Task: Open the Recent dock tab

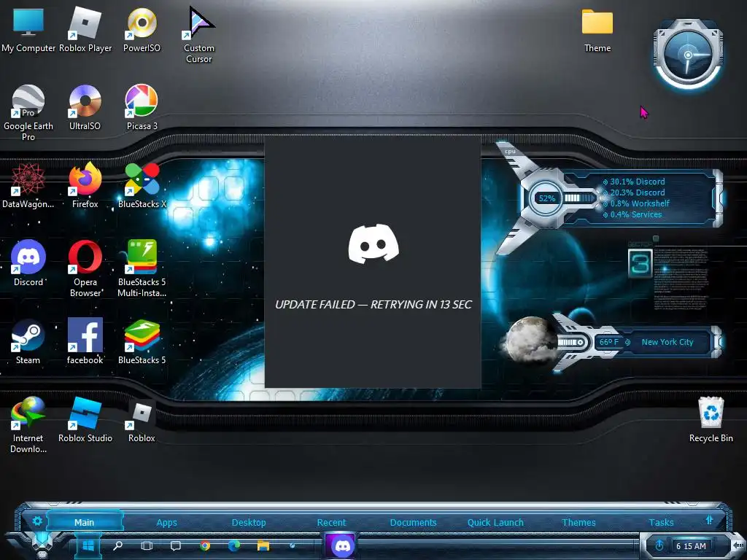Action: click(332, 522)
